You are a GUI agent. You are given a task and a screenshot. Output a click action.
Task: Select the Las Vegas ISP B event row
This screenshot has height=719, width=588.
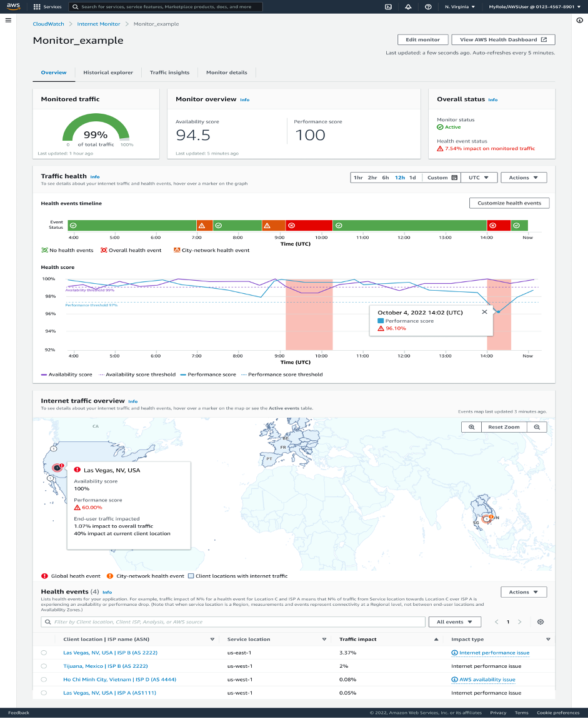pos(44,653)
